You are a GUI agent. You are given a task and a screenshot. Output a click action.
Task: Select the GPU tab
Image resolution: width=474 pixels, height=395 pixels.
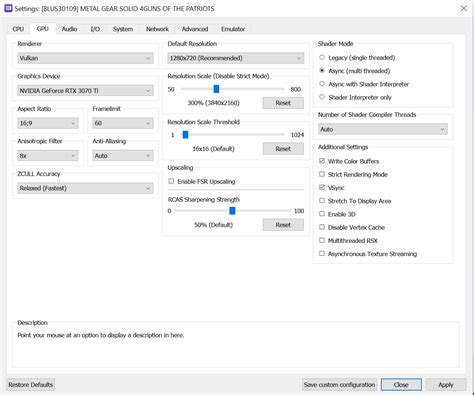43,29
